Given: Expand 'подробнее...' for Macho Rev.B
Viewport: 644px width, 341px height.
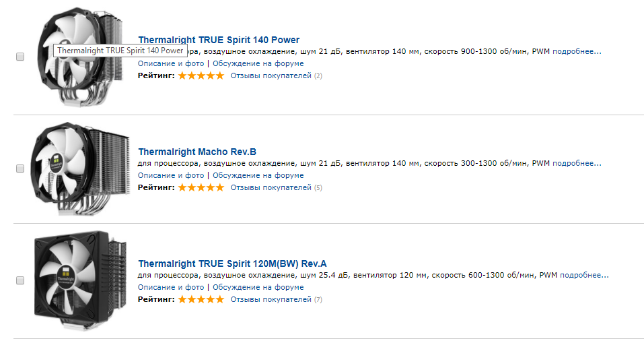Looking at the screenshot, I should pyautogui.click(x=577, y=163).
